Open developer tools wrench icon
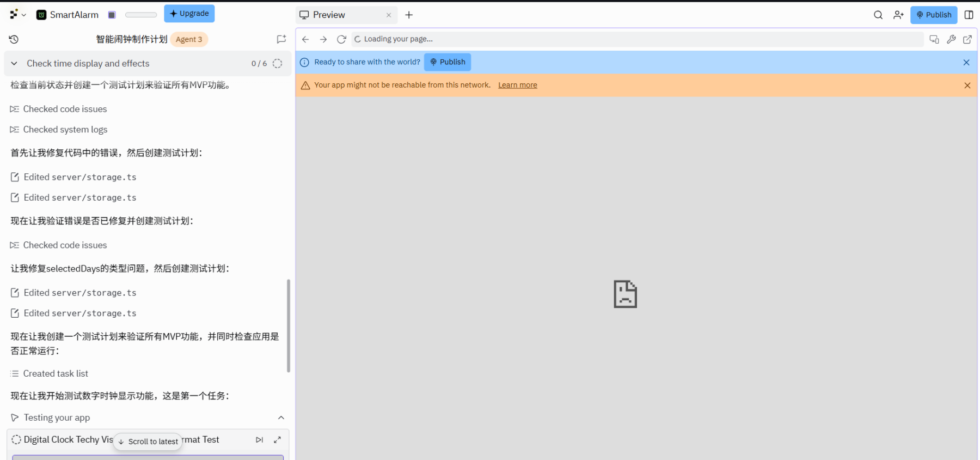 click(951, 39)
